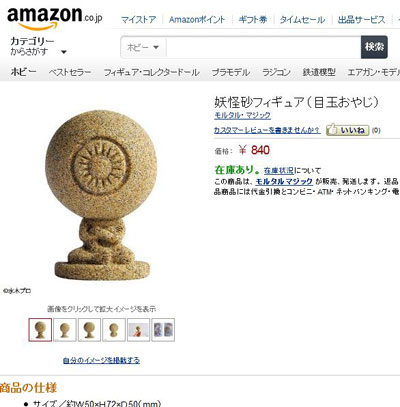400x407 pixels.
Task: Select the first product thumbnail
Action: click(40, 330)
